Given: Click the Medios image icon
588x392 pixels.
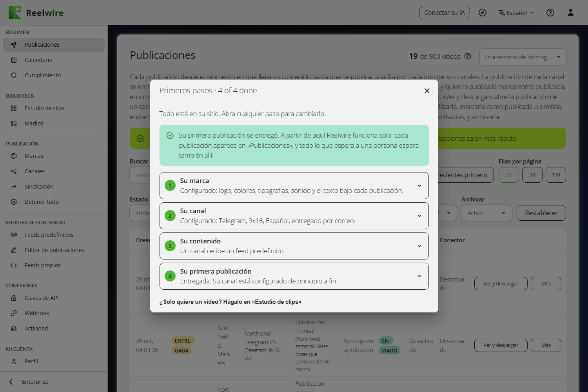Looking at the screenshot, I should (14, 123).
